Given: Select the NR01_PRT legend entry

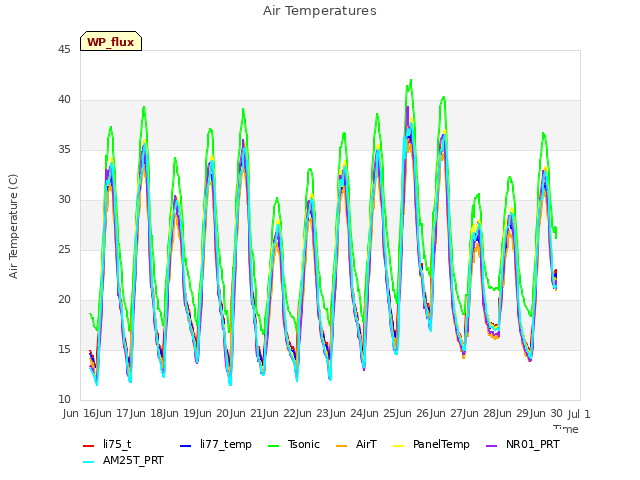Looking at the screenshot, I should [523, 444].
